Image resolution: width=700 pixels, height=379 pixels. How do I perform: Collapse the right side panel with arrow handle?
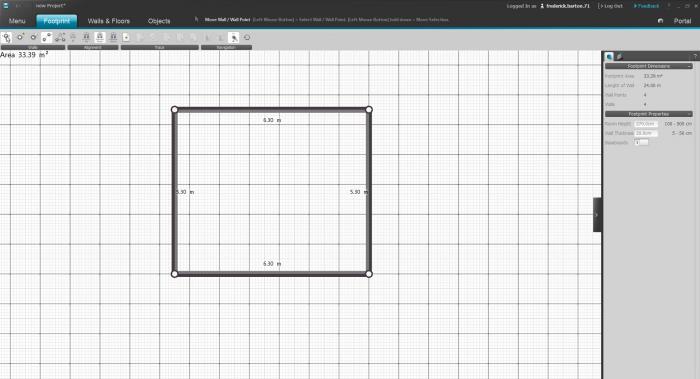pos(597,215)
